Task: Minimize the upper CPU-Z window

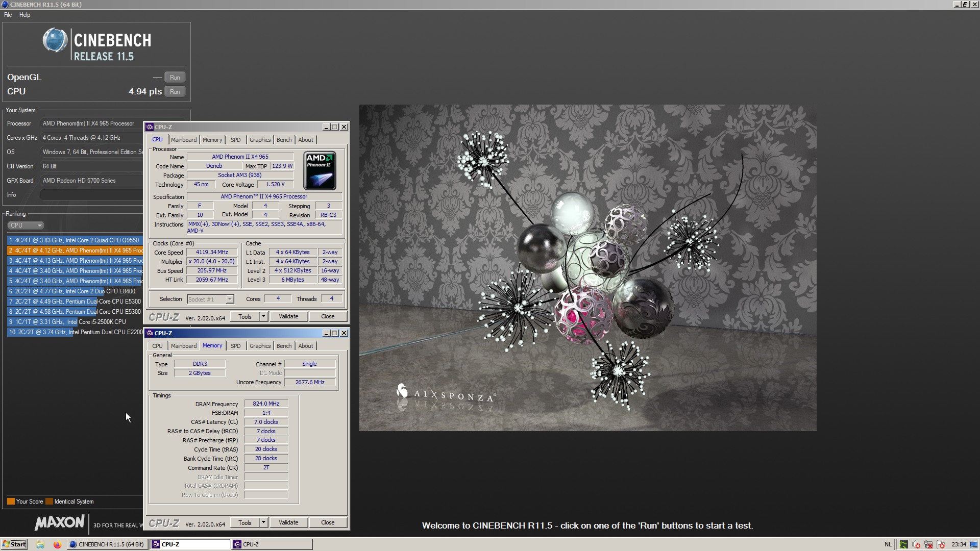Action: 326,127
